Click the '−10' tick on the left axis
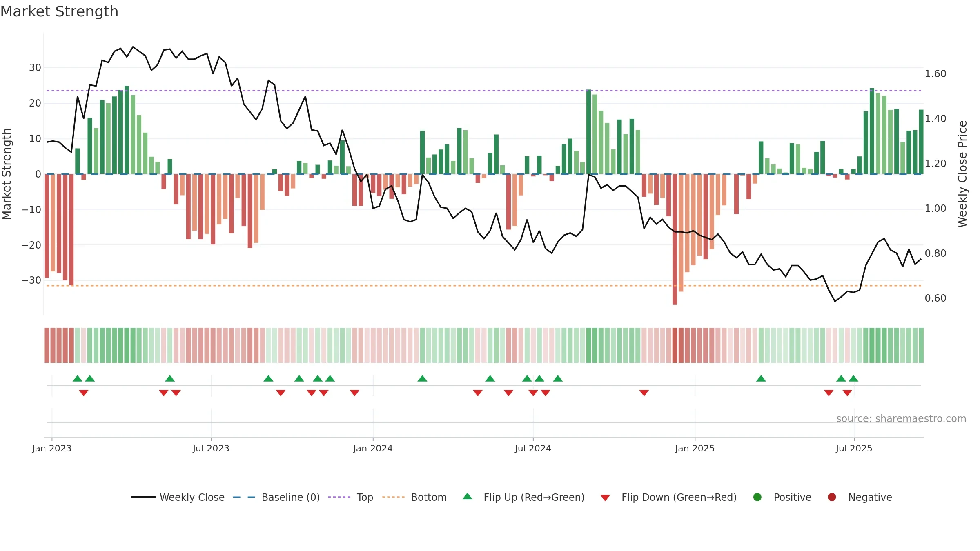980x551 pixels. tap(31, 210)
